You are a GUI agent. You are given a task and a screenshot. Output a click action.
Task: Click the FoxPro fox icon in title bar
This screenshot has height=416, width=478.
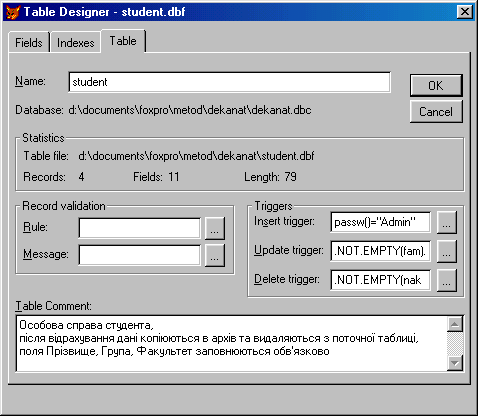(13, 12)
